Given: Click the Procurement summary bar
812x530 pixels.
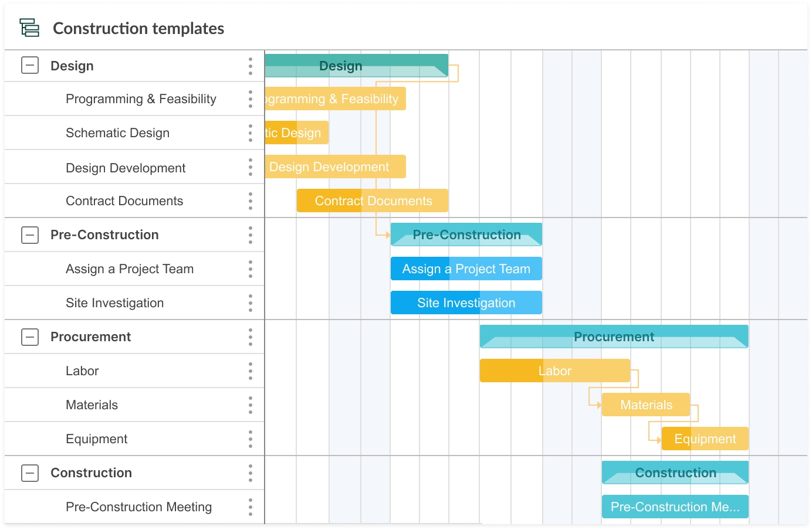Looking at the screenshot, I should pos(614,337).
